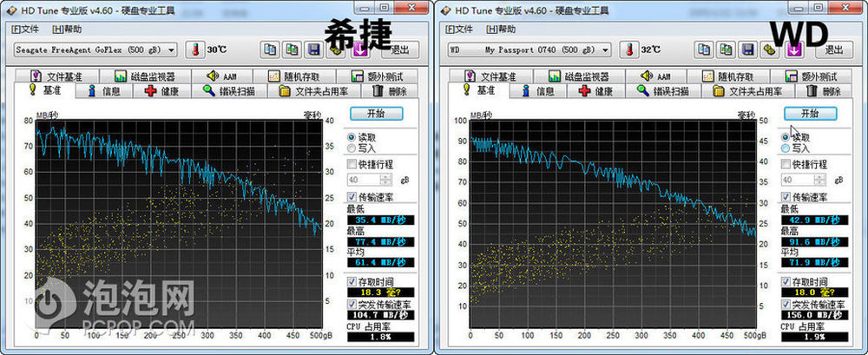Click HD Tune app icon in WD title bar
Image resolution: width=868 pixels, height=355 pixels.
444,10
